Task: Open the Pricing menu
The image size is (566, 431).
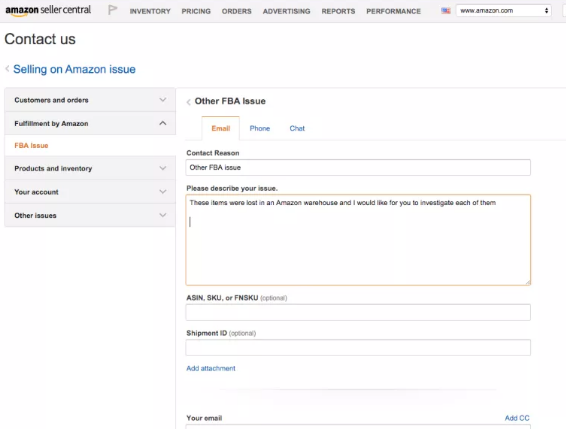Action: [x=196, y=11]
